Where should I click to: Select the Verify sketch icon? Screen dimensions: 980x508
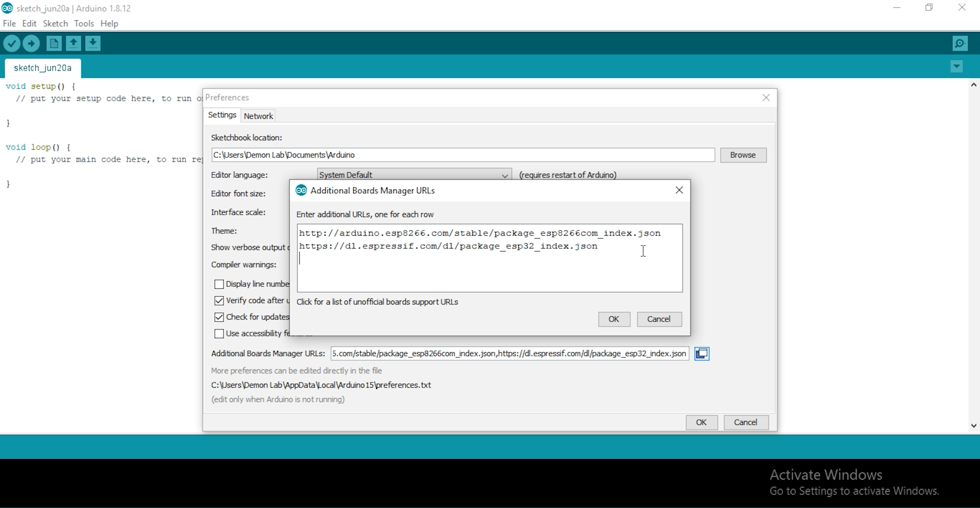coord(12,43)
